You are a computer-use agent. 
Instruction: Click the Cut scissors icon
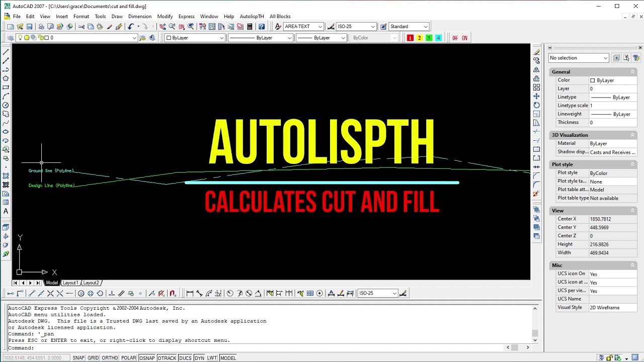point(81,27)
